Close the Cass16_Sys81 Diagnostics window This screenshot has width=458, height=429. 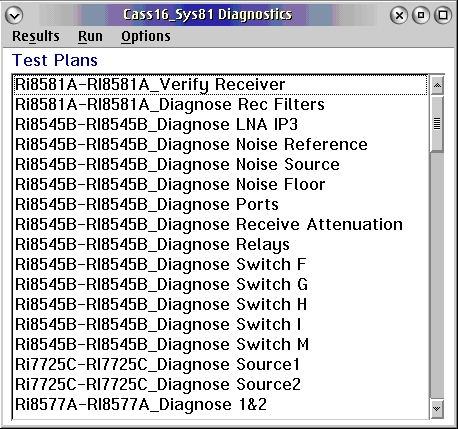(x=399, y=15)
